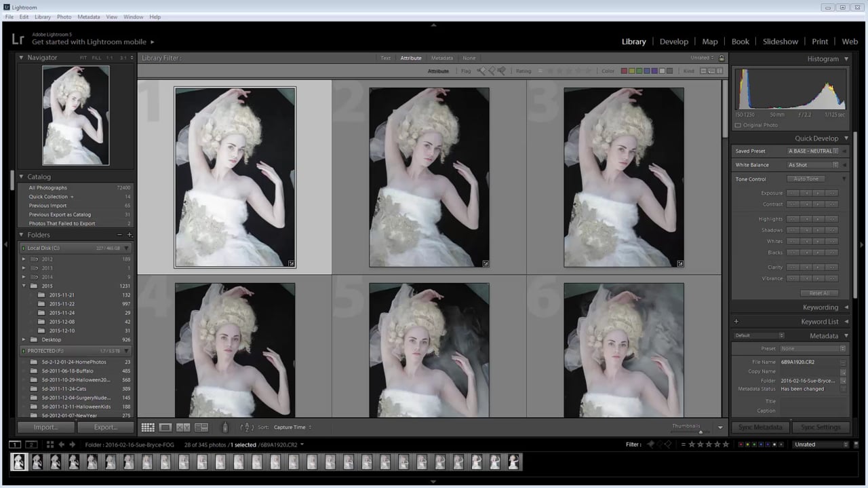Image resolution: width=868 pixels, height=488 pixels.
Task: Open the Metadata menu in menu bar
Action: (89, 16)
